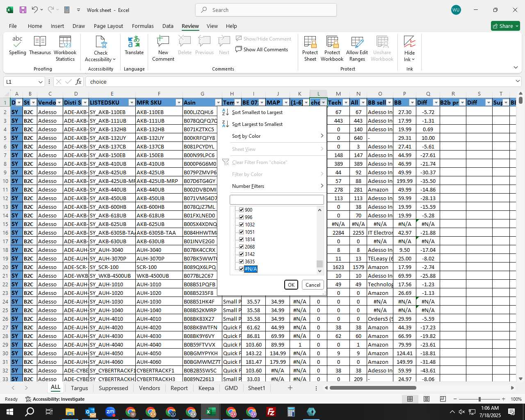Screen dimensions: 525x420
Task: Confirm filter with OK button
Action: (291, 285)
